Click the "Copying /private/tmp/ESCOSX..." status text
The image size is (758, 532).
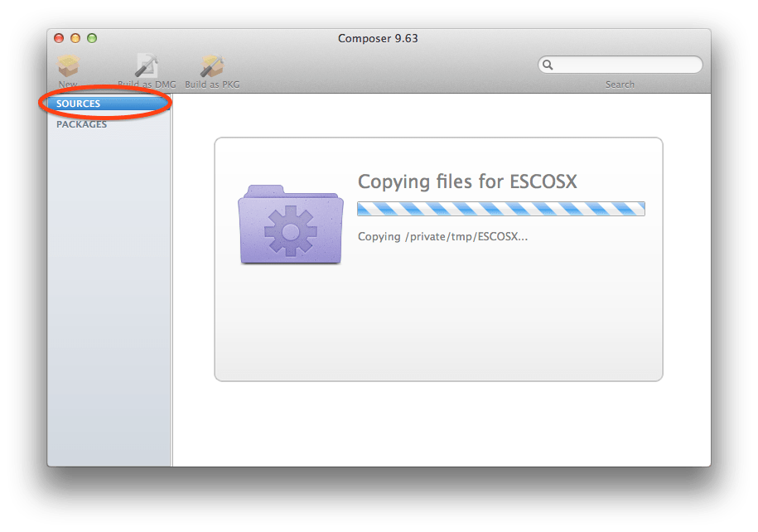click(443, 236)
